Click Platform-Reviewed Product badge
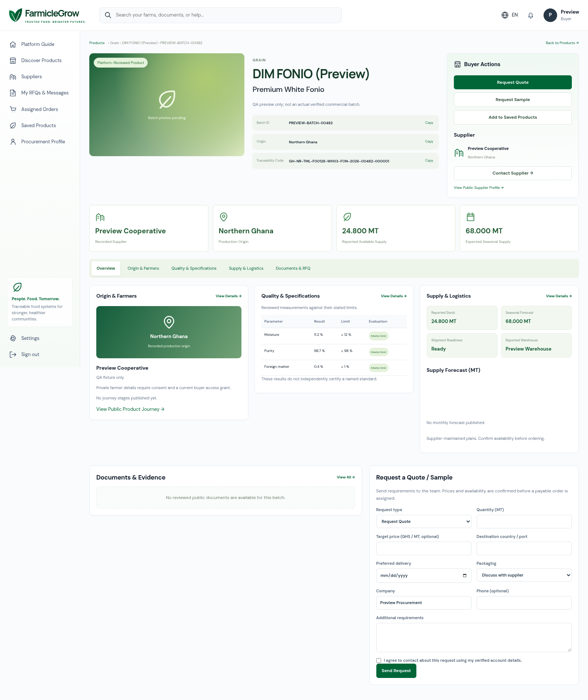Image resolution: width=588 pixels, height=700 pixels. click(x=121, y=63)
